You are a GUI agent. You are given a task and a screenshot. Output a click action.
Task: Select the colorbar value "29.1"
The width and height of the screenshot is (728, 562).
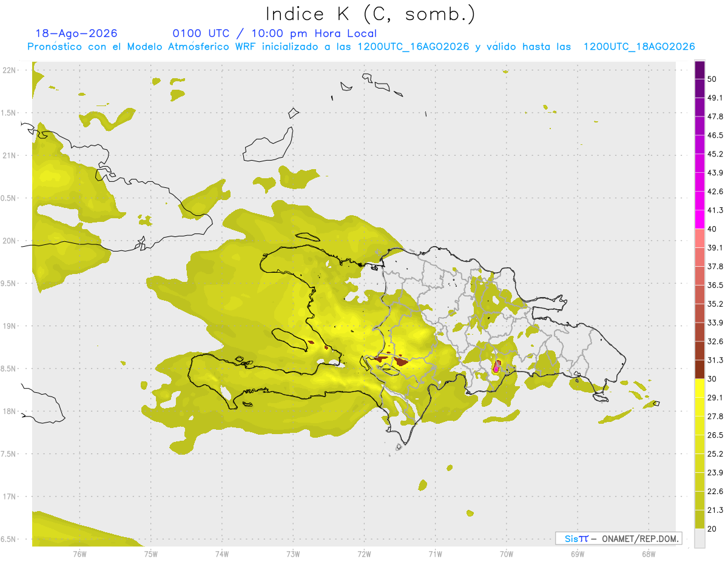(715, 398)
